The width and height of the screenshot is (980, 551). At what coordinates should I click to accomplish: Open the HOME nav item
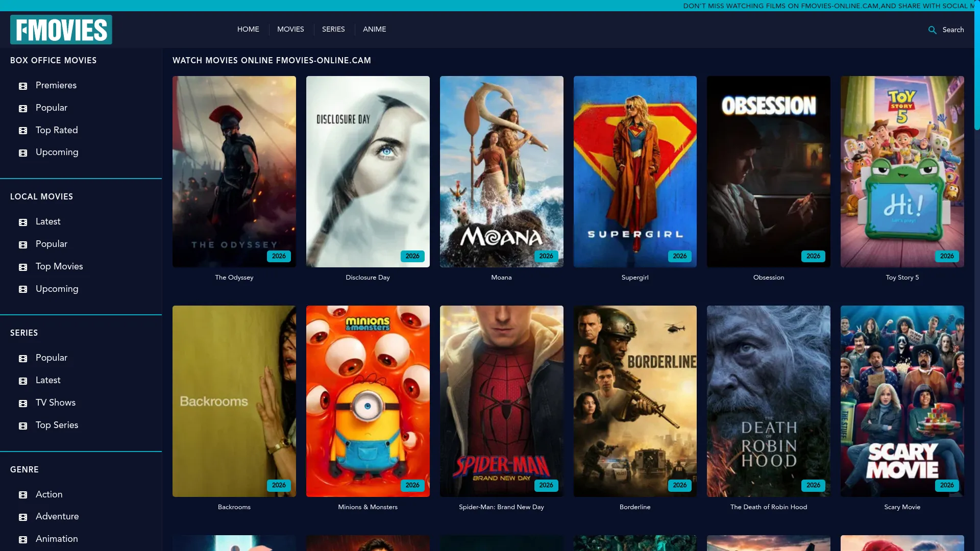pos(248,29)
